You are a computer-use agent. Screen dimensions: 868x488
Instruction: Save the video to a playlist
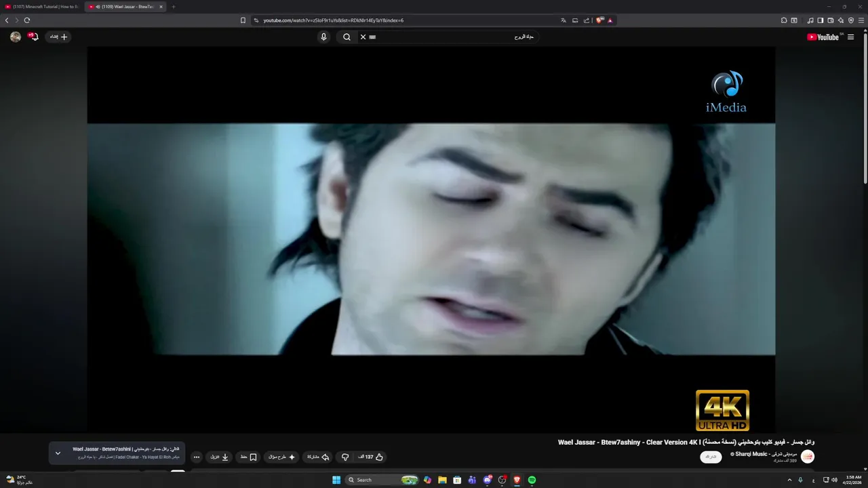coord(248,457)
